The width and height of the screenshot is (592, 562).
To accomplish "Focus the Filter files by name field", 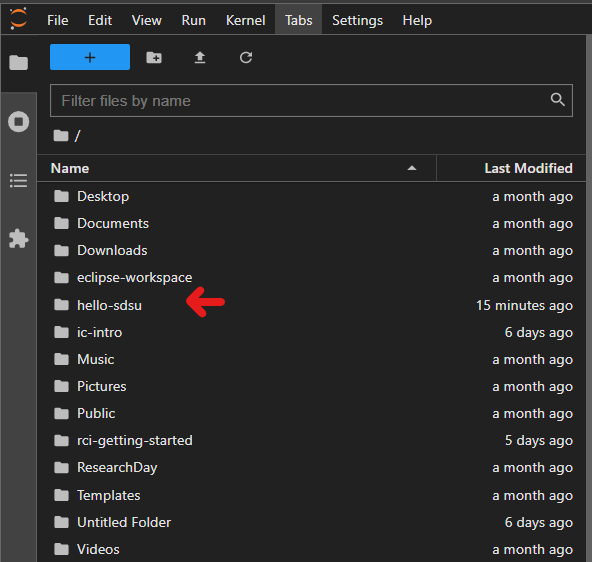I will click(311, 100).
